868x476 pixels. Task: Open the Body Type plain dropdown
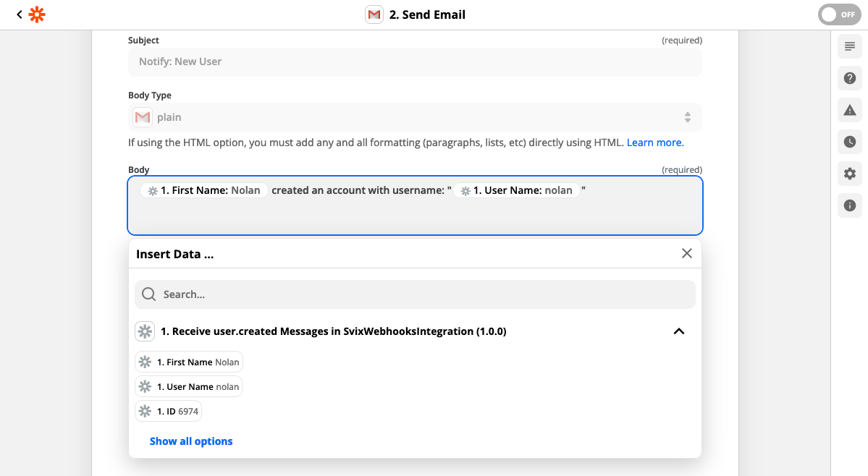[415, 117]
